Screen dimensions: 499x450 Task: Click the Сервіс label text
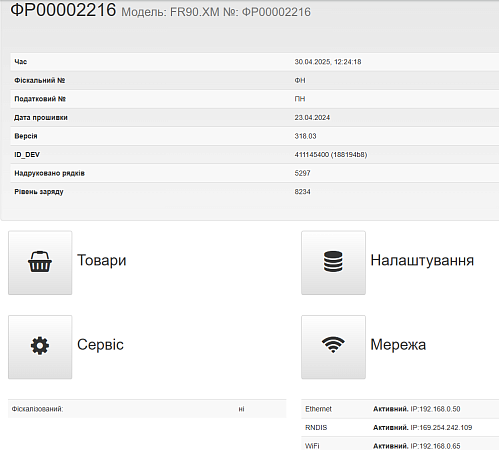click(x=100, y=345)
